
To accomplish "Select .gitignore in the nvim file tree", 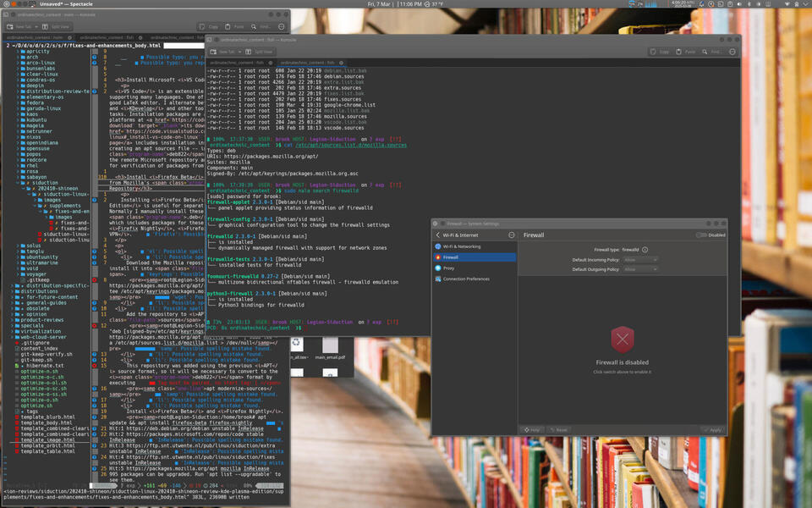I will (x=33, y=343).
